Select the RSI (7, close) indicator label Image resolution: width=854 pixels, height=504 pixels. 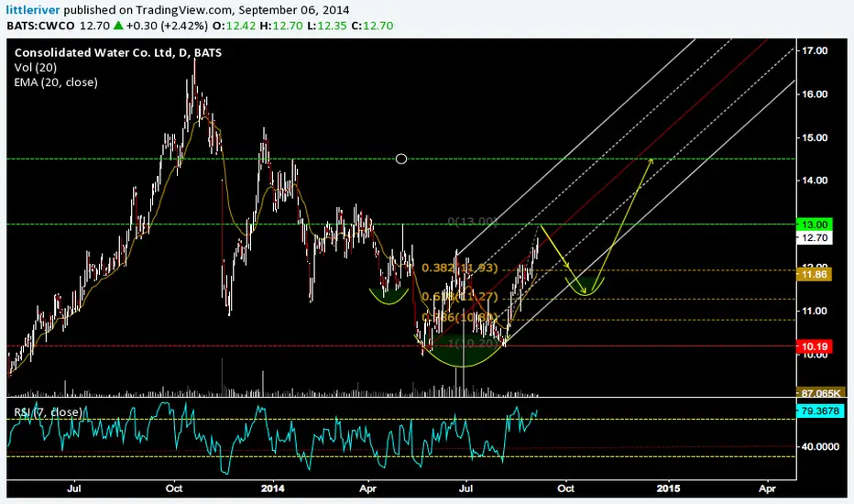[x=48, y=412]
